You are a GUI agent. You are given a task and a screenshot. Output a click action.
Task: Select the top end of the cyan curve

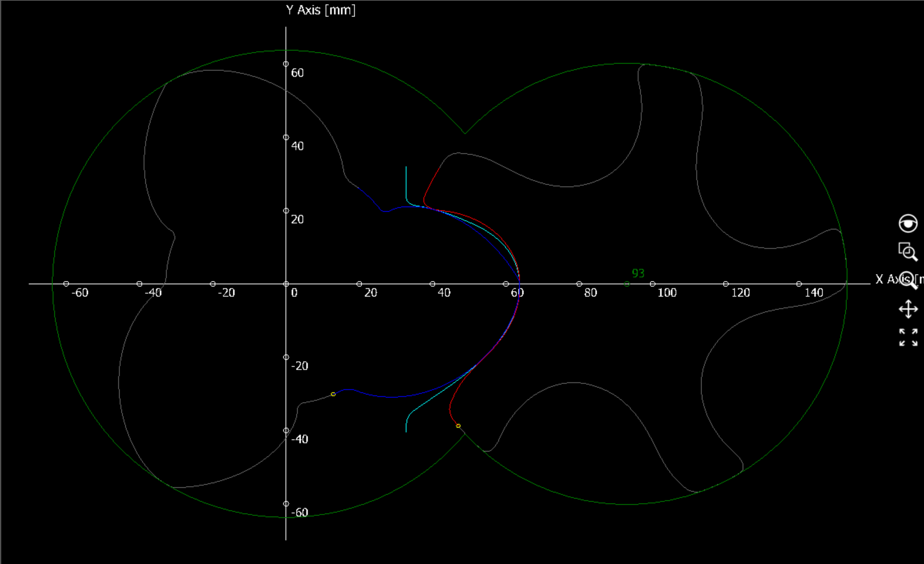(x=406, y=168)
